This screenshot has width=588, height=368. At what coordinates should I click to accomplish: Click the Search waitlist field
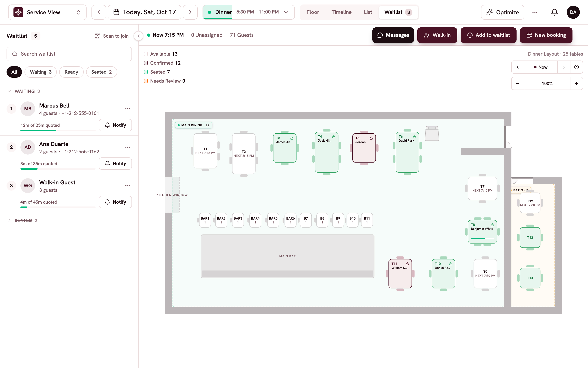pos(69,54)
